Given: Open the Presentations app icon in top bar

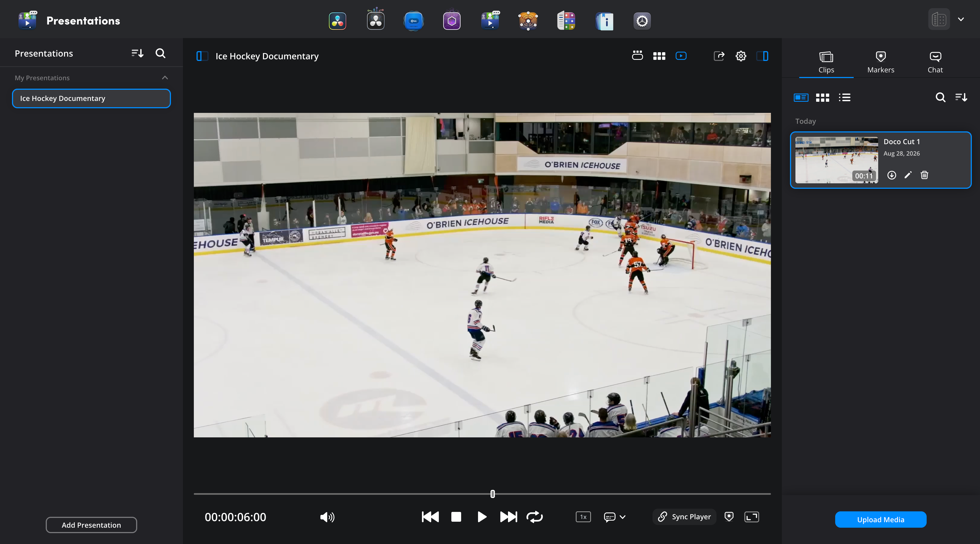Looking at the screenshot, I should pos(490,20).
